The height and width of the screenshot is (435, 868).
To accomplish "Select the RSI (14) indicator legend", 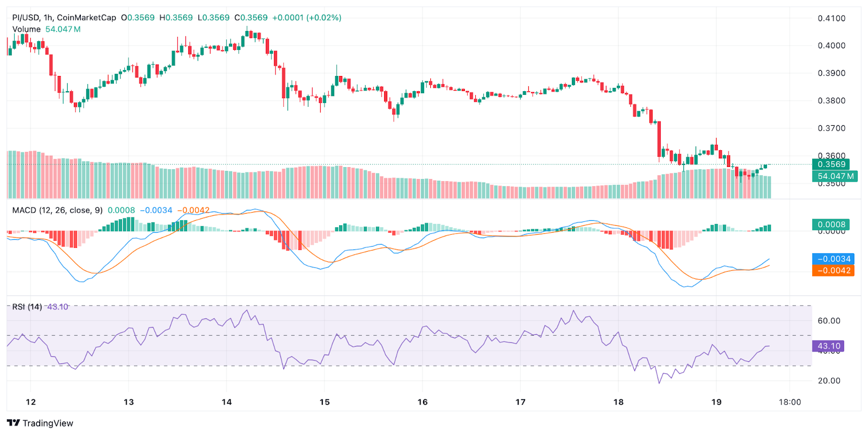I will (x=27, y=307).
